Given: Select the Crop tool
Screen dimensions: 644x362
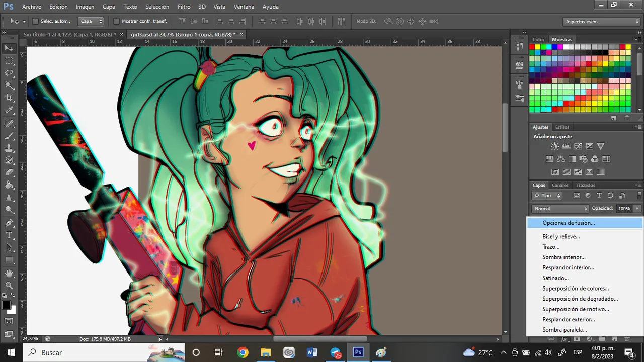Looking at the screenshot, I should (x=9, y=98).
